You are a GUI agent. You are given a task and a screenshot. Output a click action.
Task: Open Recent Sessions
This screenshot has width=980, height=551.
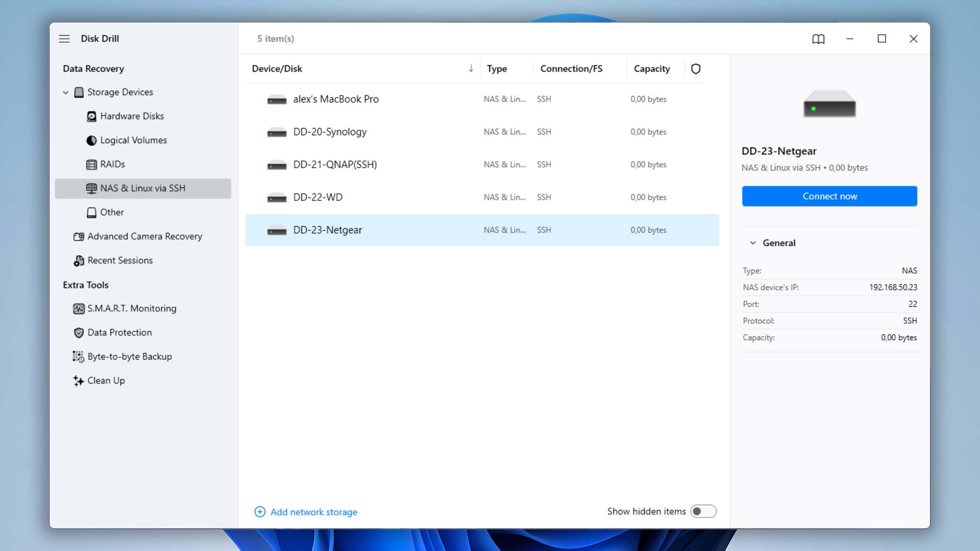[143, 261]
